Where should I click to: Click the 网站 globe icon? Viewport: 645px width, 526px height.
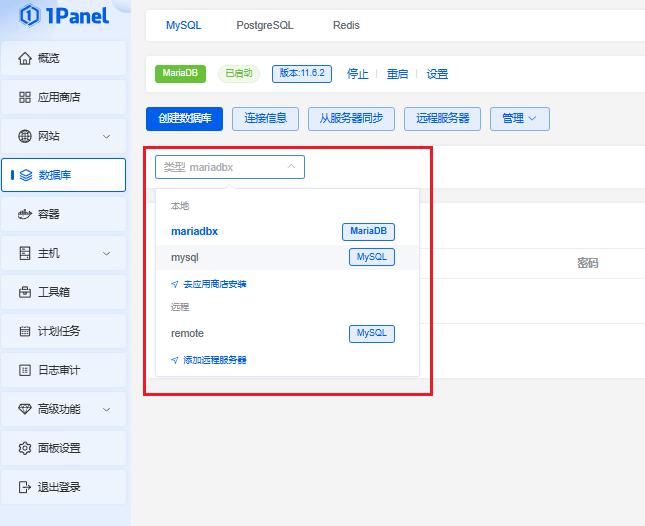25,136
